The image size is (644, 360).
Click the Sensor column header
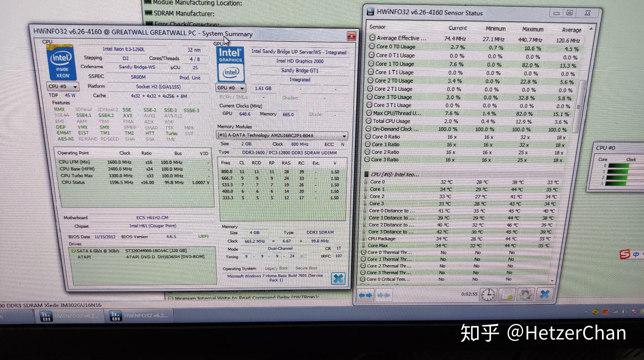[377, 27]
